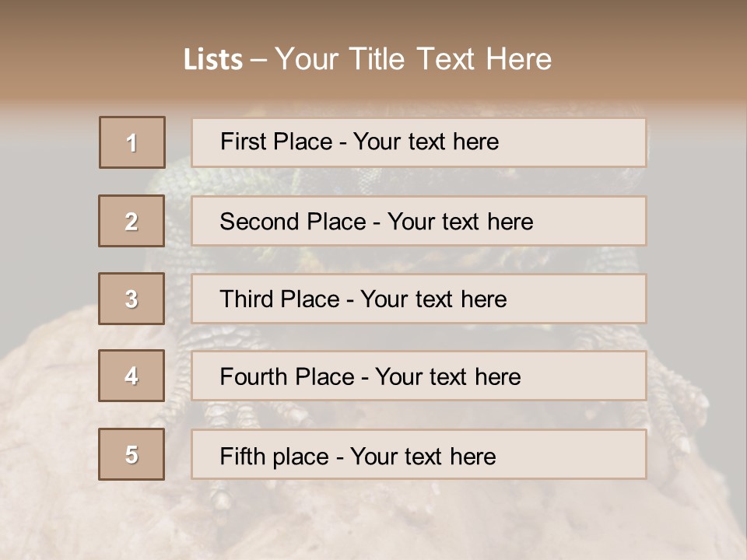
Task: Select the number 2 box
Action: 132,221
